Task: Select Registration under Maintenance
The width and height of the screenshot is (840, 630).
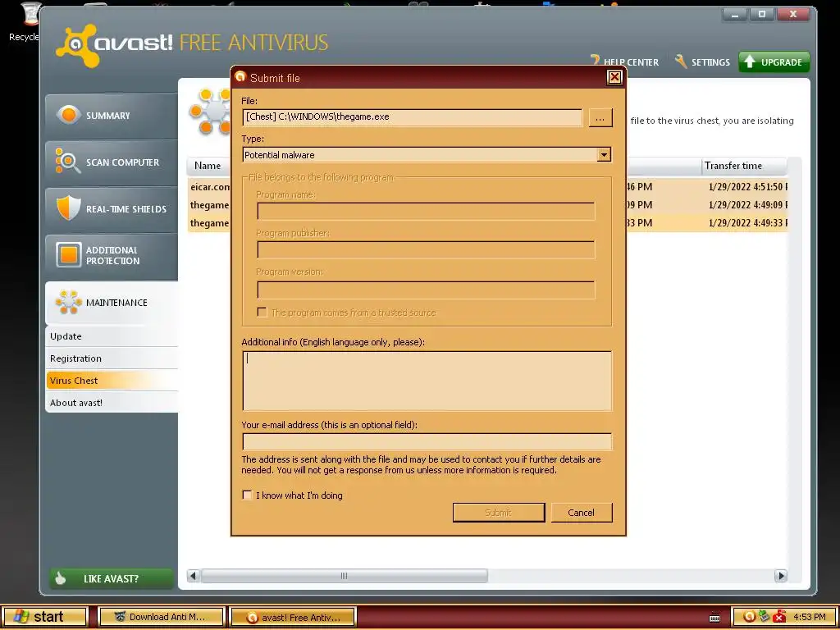Action: click(112, 358)
